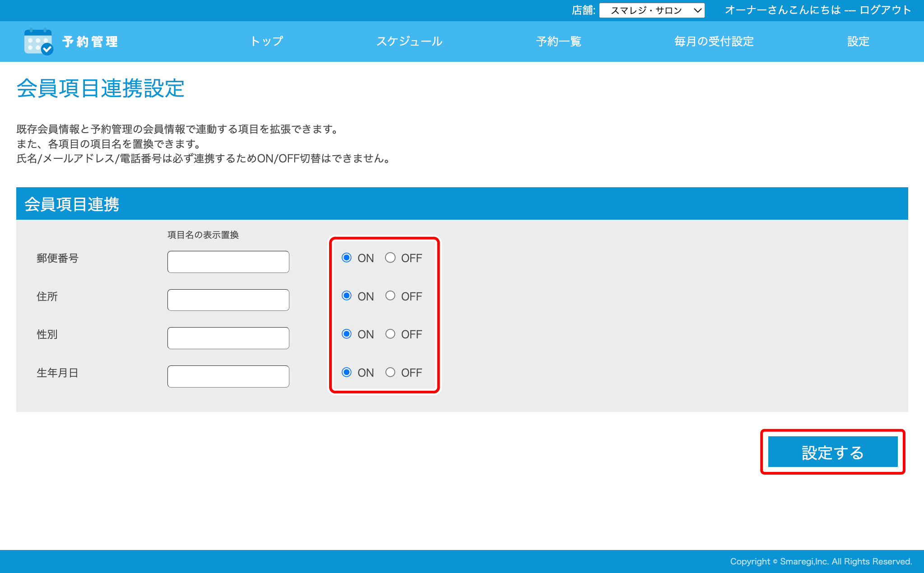Click the 性別 display name field
Screen dimensions: 924x573
[x=228, y=338]
